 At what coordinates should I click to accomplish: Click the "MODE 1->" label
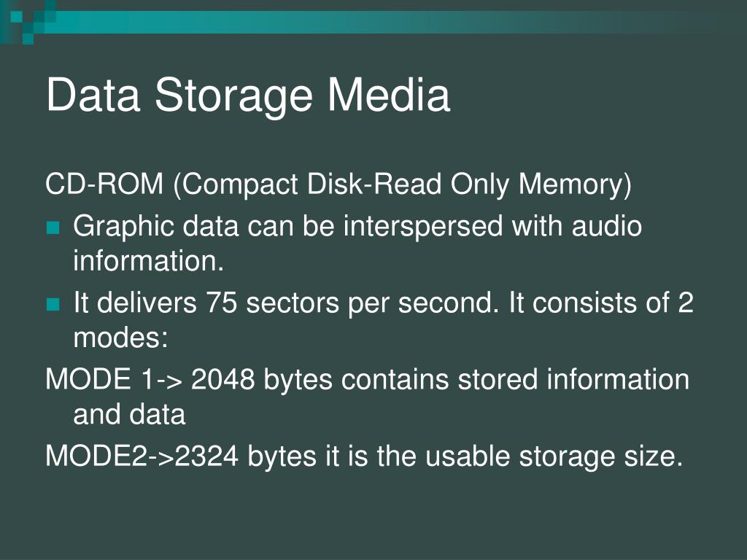(x=114, y=379)
